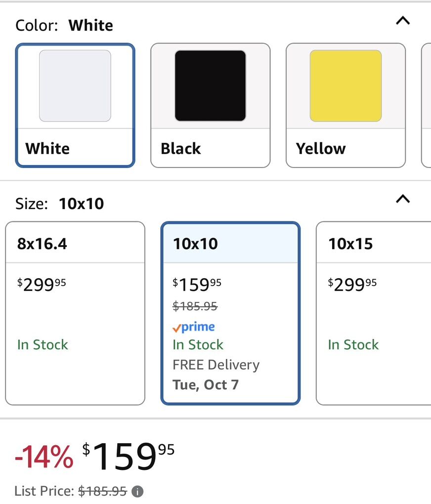This screenshot has height=504, width=431.
Task: Click the large $159.95 price
Action: (129, 455)
